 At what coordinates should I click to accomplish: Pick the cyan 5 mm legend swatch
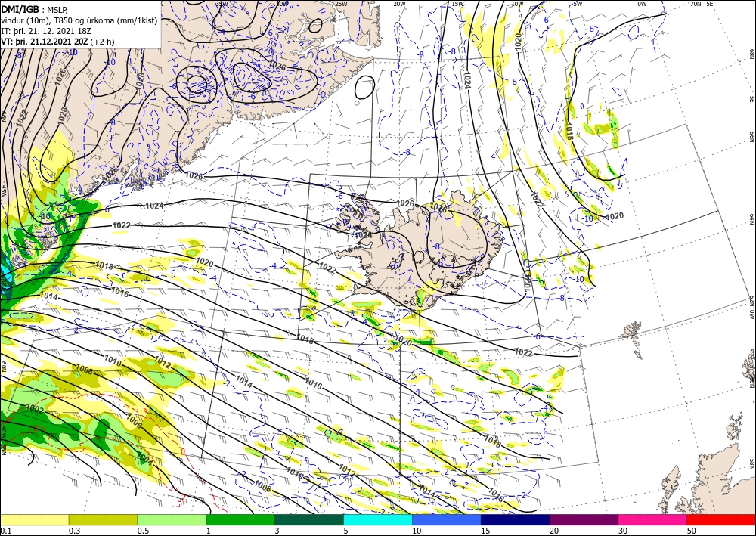(378, 519)
